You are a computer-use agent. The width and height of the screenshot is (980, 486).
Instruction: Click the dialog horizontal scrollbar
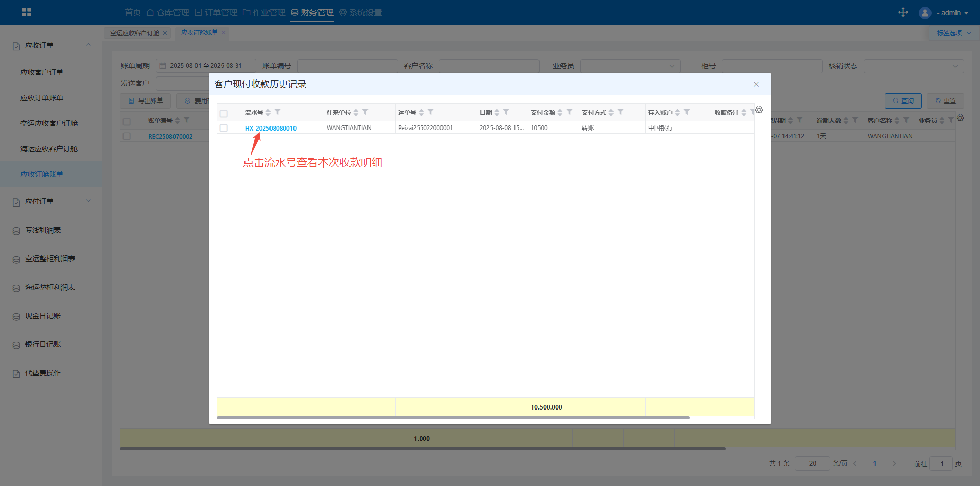(453, 417)
